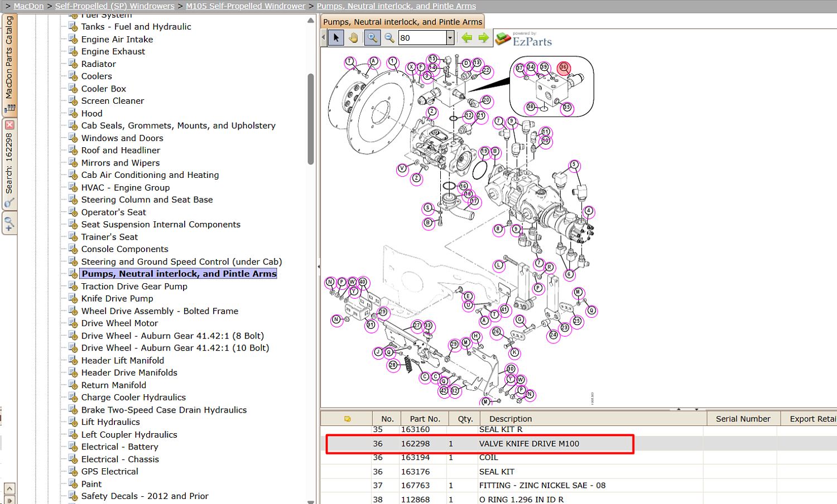837x504 pixels.
Task: Click the Knife Drive Pump page icon
Action: coord(73,298)
